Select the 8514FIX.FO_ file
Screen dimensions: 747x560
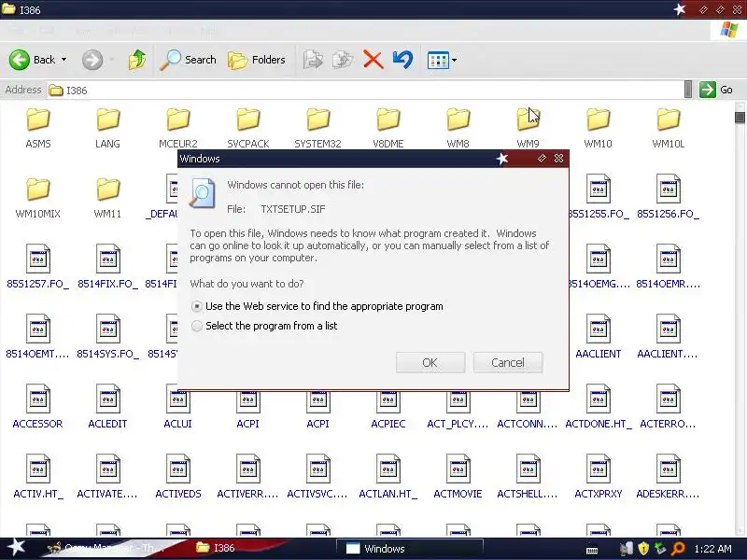pos(107,267)
